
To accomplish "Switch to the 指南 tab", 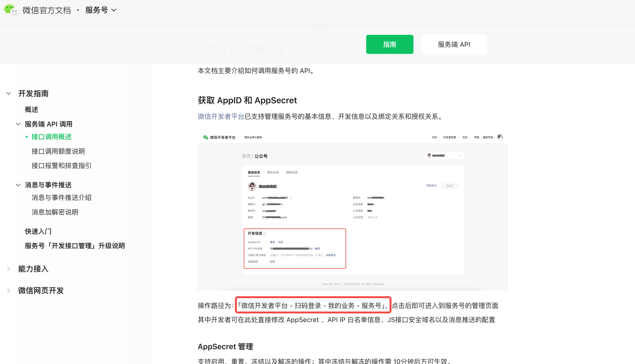I will click(390, 44).
